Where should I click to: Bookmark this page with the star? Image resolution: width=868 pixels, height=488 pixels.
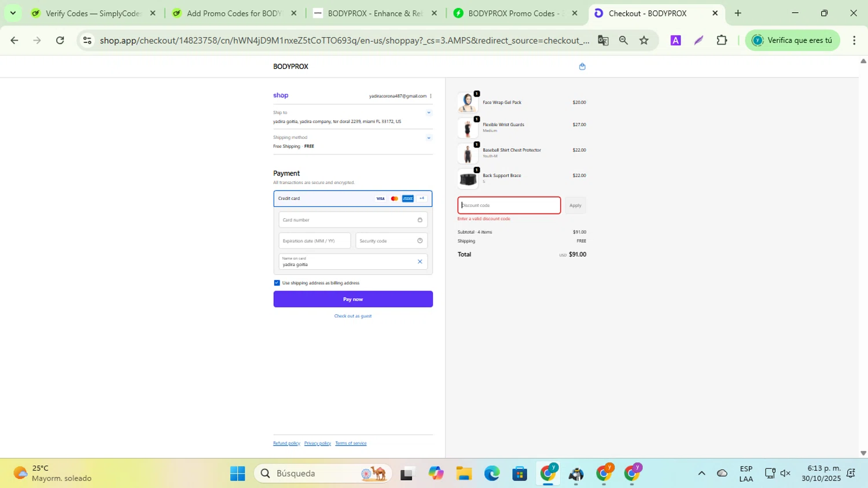tap(644, 41)
